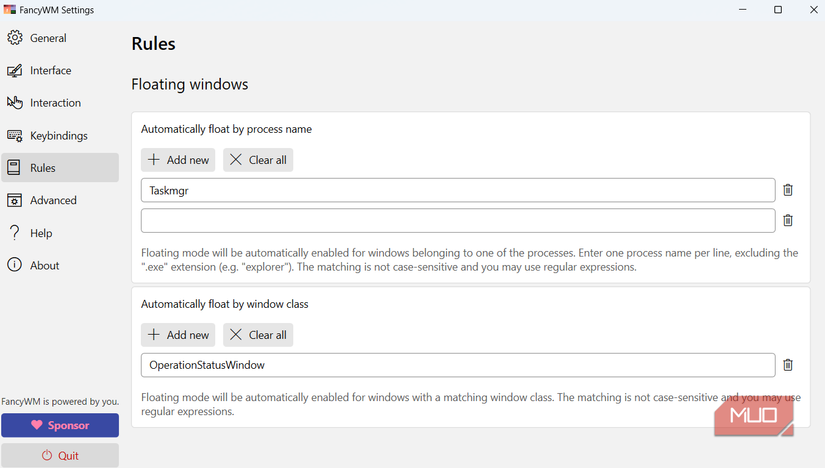
Task: Open Advanced settings section
Action: pos(53,201)
